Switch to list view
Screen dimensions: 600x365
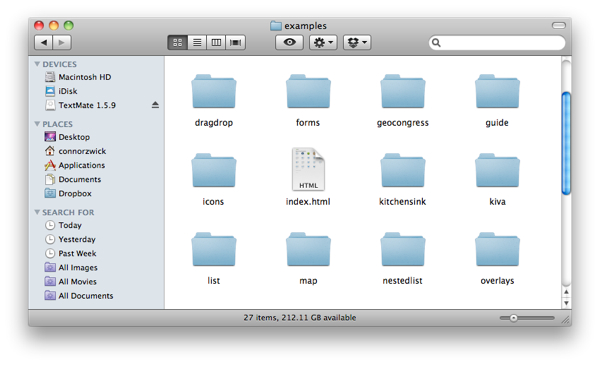pyautogui.click(x=197, y=42)
